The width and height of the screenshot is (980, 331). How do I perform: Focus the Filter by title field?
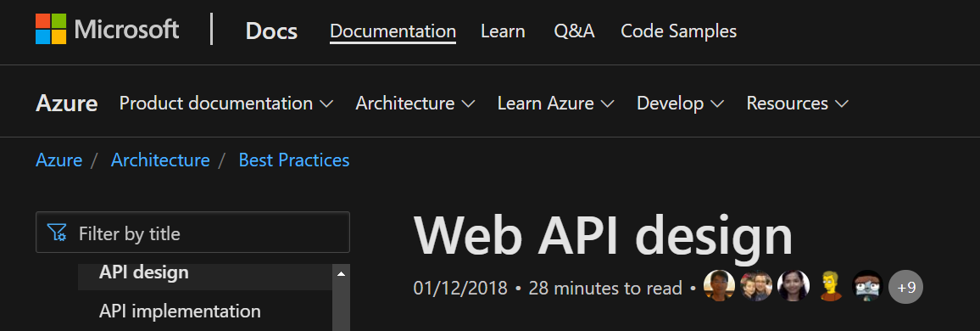pyautogui.click(x=192, y=233)
